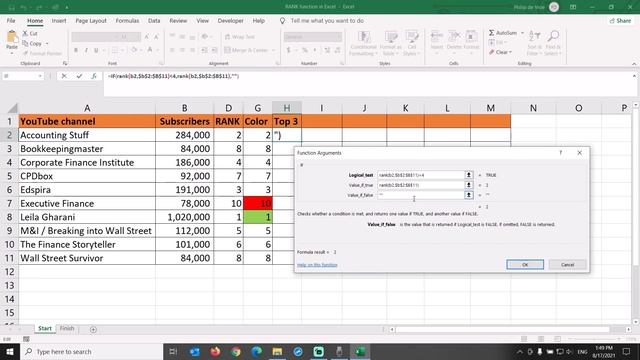The image size is (640, 360).
Task: Click the taskbar search box
Action: click(x=91, y=351)
